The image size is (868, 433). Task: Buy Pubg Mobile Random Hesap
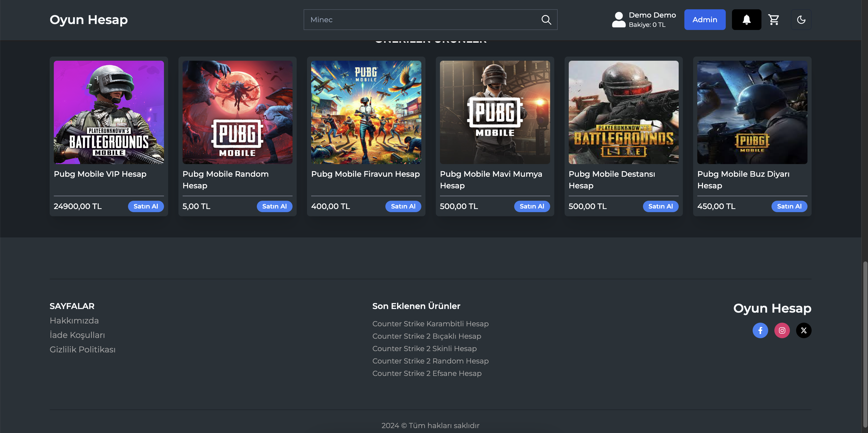275,206
